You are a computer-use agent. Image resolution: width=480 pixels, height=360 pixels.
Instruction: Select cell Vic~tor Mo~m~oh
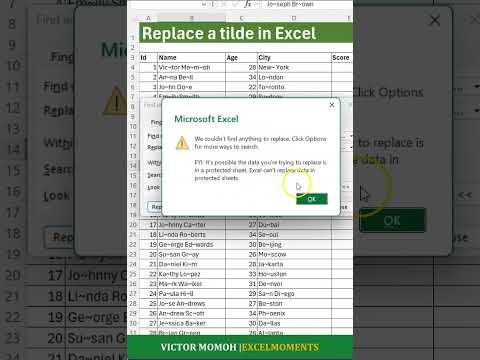[192, 67]
